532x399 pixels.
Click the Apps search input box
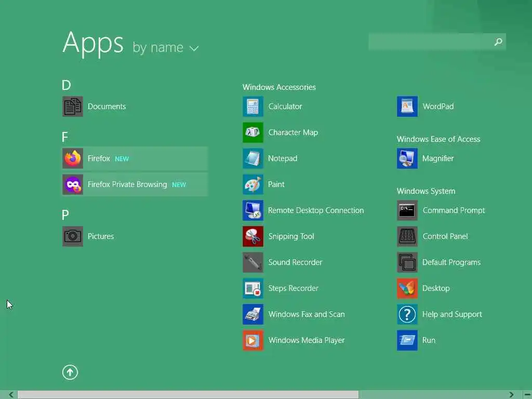pos(437,42)
